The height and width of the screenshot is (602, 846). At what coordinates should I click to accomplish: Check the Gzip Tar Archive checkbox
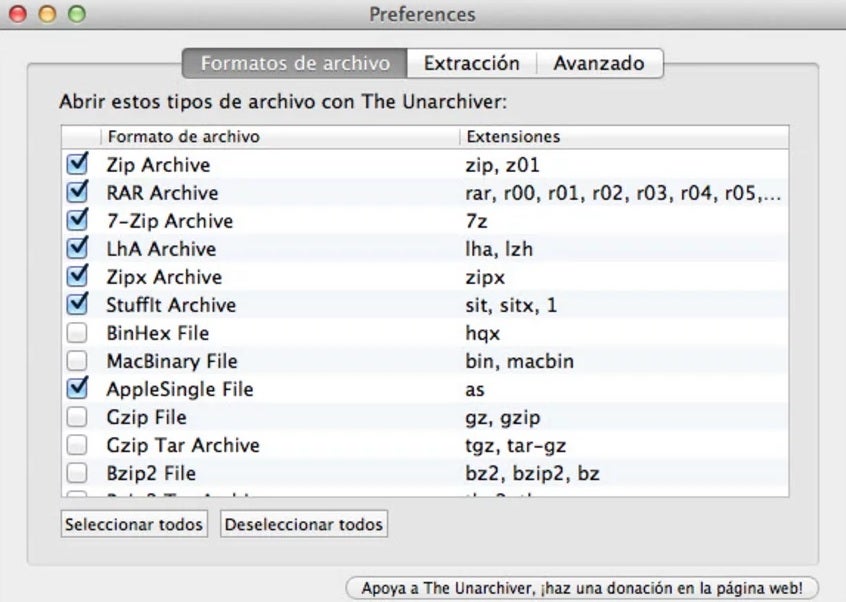pyautogui.click(x=77, y=445)
